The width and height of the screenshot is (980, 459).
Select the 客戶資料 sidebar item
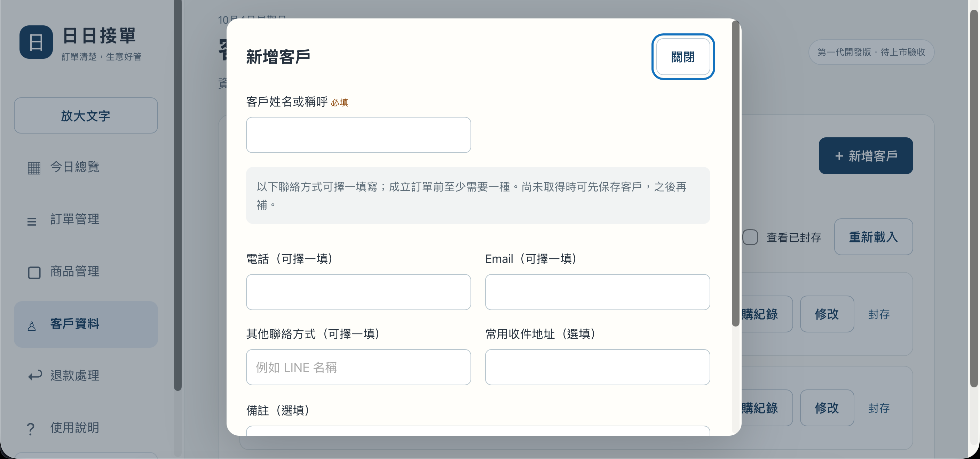pos(86,324)
